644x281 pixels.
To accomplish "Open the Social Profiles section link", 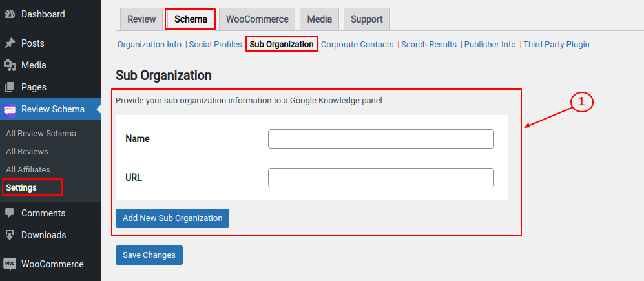I will coord(215,45).
